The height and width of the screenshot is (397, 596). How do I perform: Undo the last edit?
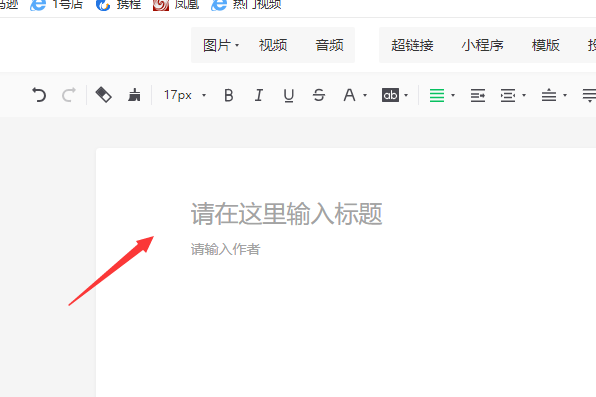(x=39, y=95)
